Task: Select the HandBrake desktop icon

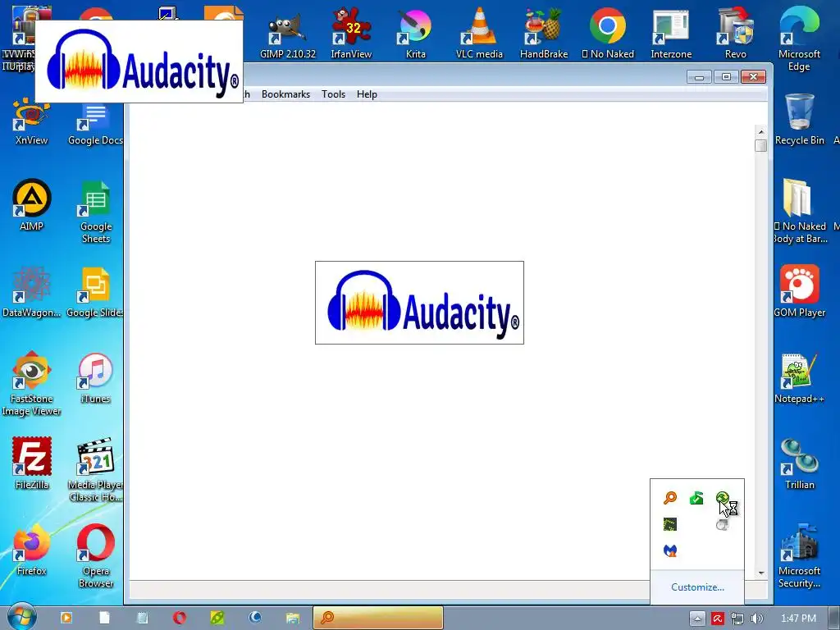Action: tap(543, 33)
